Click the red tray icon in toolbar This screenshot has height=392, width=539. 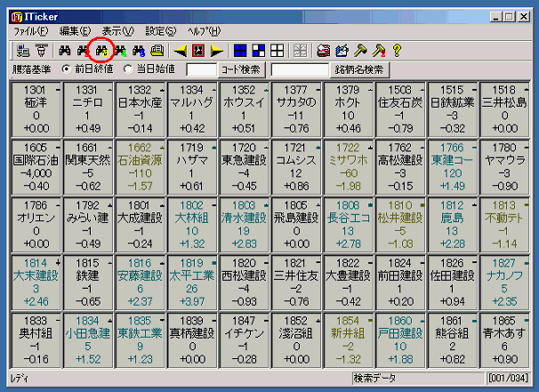[323, 51]
